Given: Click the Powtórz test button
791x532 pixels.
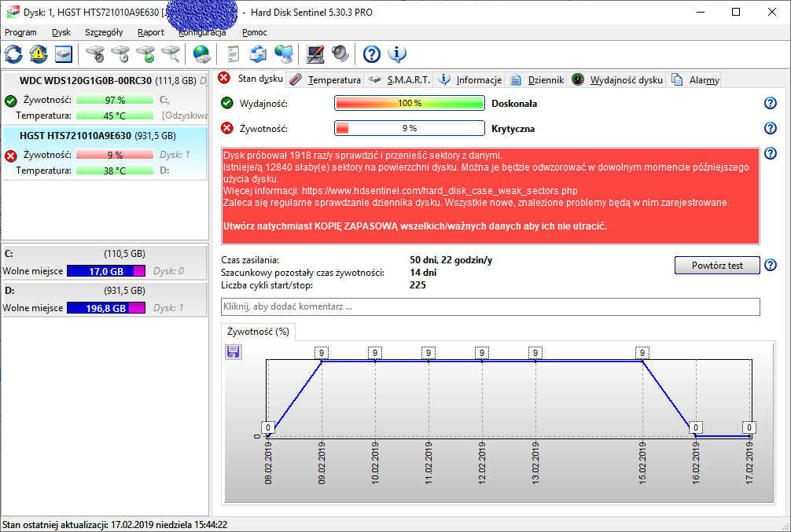Looking at the screenshot, I should click(x=717, y=266).
